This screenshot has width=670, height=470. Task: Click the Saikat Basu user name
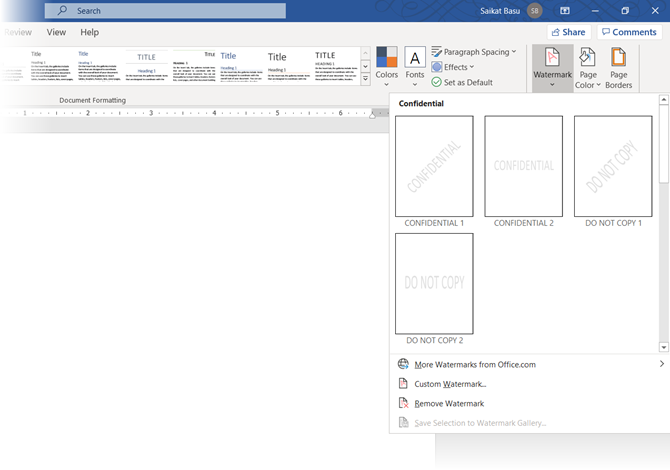500,11
